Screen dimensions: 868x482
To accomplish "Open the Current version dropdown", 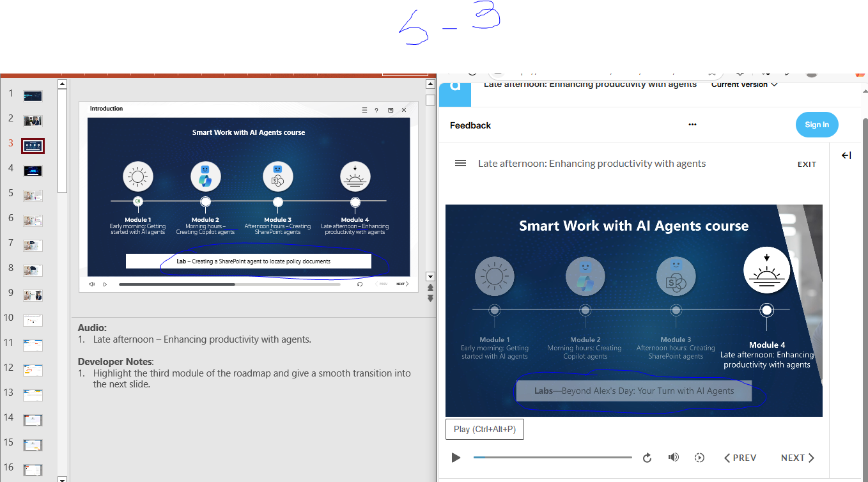I will pyautogui.click(x=745, y=84).
